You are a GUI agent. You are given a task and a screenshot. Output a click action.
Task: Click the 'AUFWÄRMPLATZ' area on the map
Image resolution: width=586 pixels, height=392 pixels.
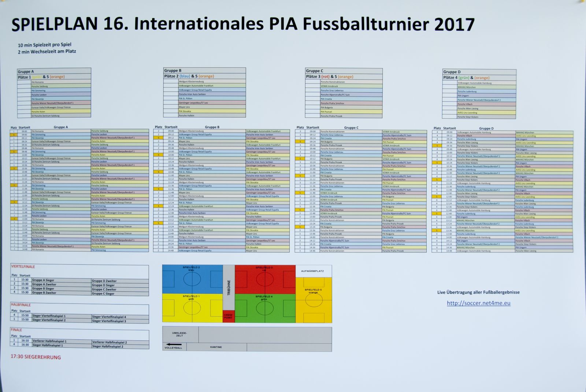314,271
